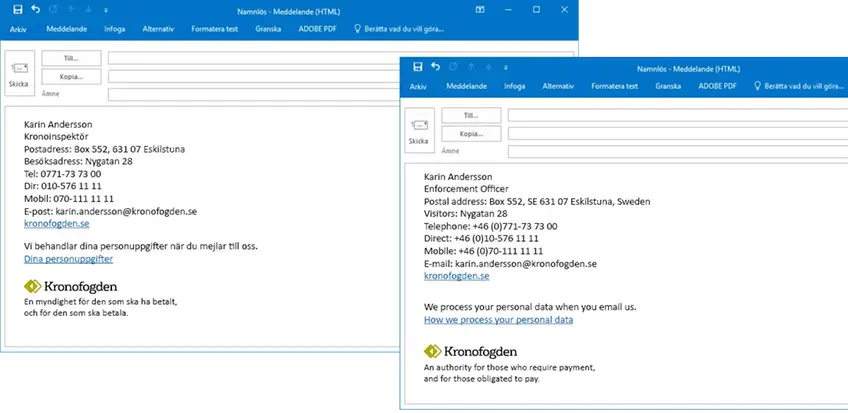Click Postadress: Box 552, 631 07 Eskilstuna line
The width and height of the screenshot is (848, 413).
104,149
